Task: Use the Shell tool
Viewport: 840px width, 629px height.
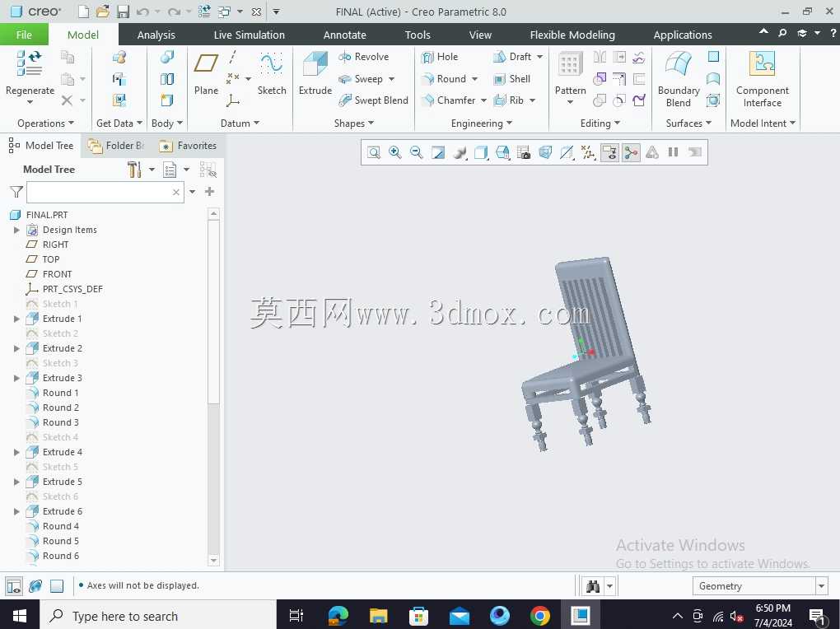Action: click(511, 79)
